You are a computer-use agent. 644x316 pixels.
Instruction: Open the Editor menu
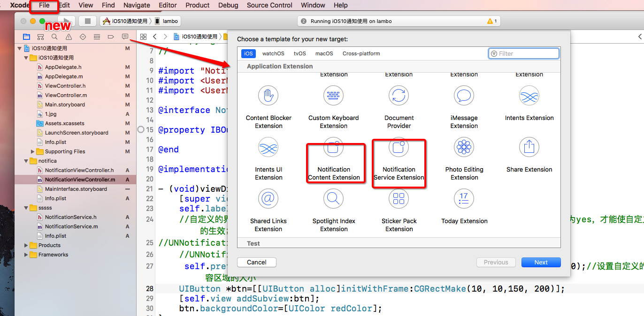pos(168,5)
